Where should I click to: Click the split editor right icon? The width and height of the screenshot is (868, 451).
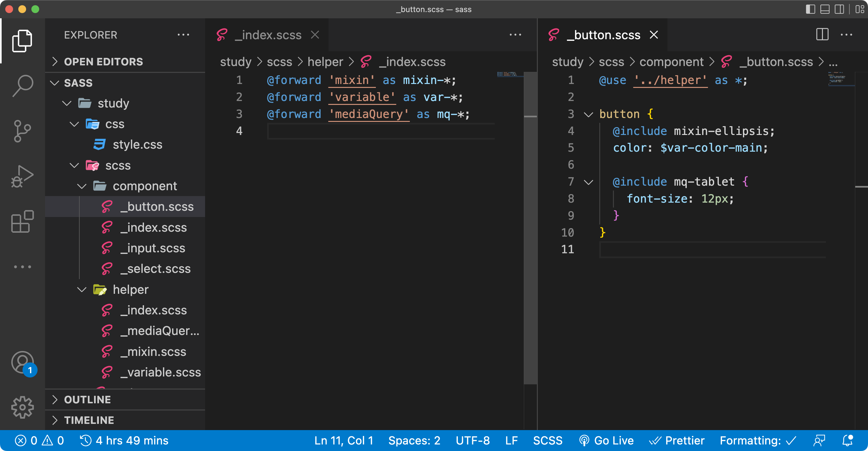[x=822, y=35]
